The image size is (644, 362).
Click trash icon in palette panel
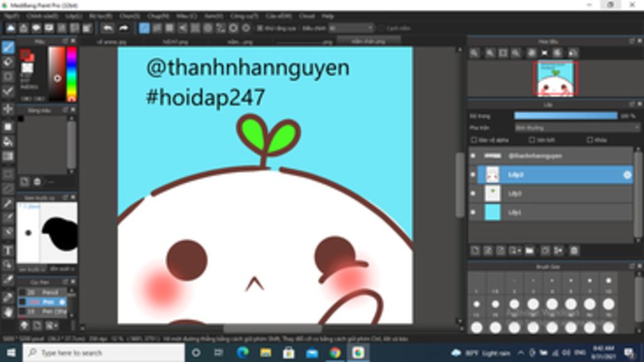pyautogui.click(x=37, y=182)
